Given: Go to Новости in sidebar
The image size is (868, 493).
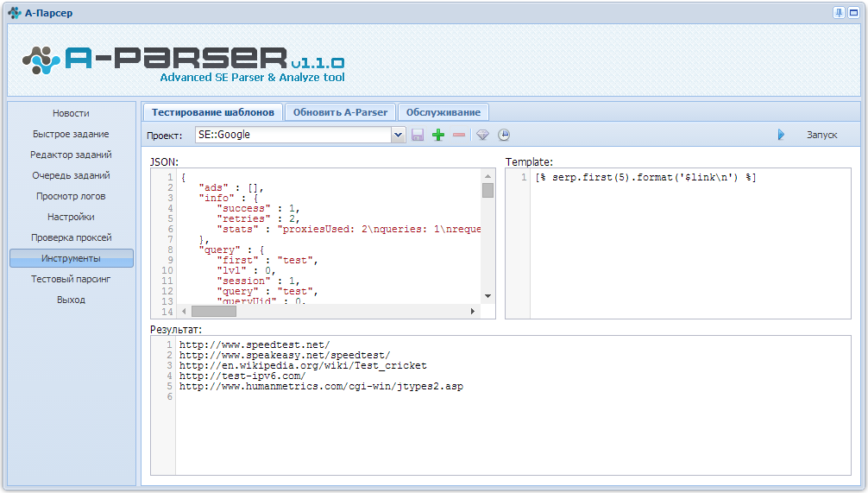Looking at the screenshot, I should click(71, 113).
